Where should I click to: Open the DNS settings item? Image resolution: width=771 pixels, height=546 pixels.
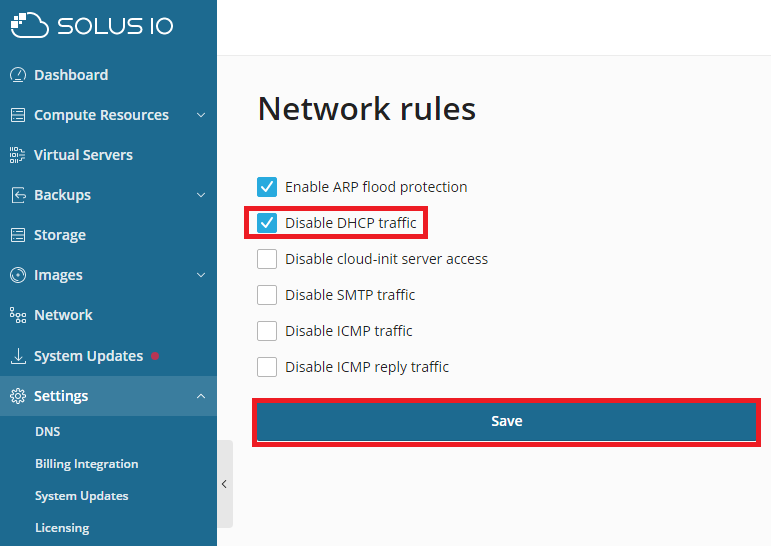[48, 432]
